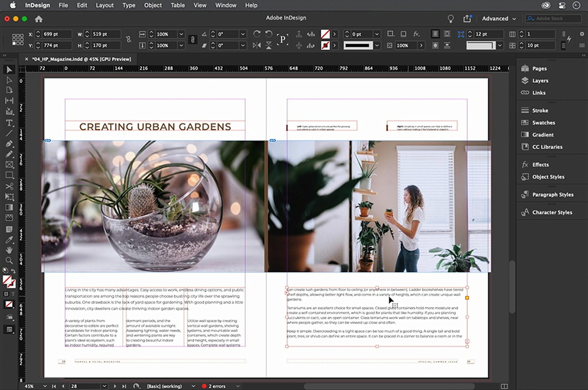
Task: Click the lightbulb Learn icon
Action: pyautogui.click(x=451, y=18)
